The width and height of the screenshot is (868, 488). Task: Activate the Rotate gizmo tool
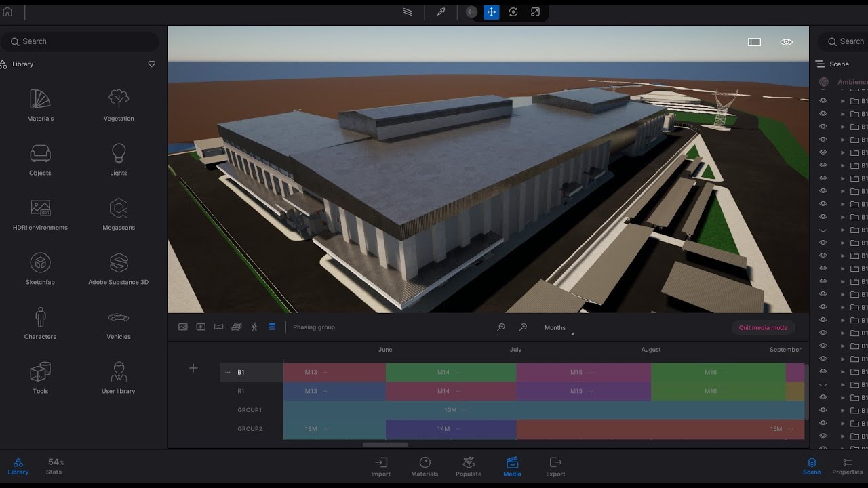coord(513,12)
